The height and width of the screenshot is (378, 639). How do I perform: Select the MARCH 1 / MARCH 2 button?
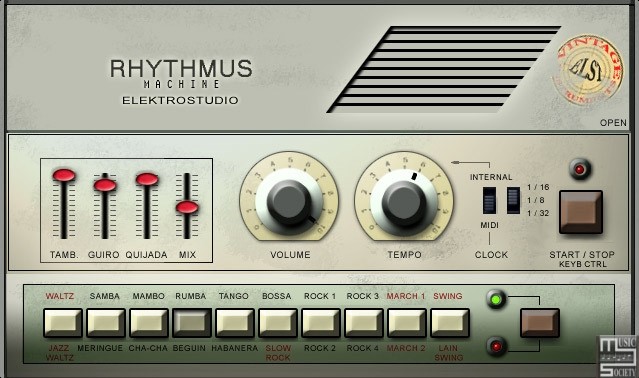[407, 322]
